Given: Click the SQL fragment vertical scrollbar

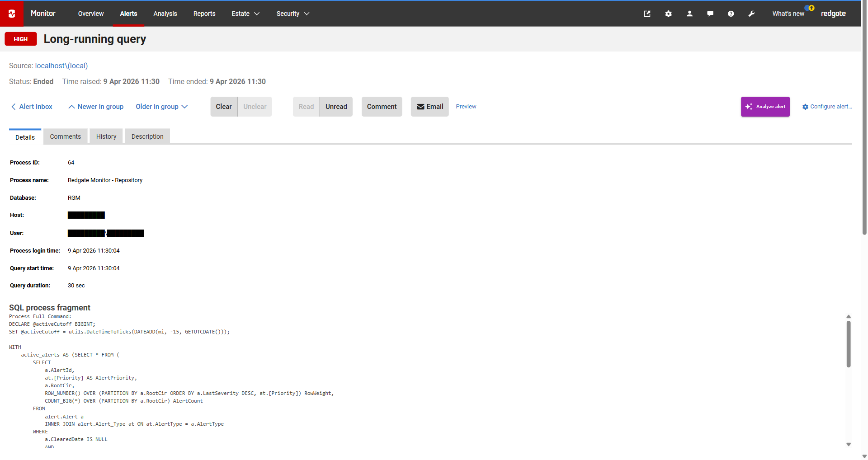Looking at the screenshot, I should coord(848,344).
